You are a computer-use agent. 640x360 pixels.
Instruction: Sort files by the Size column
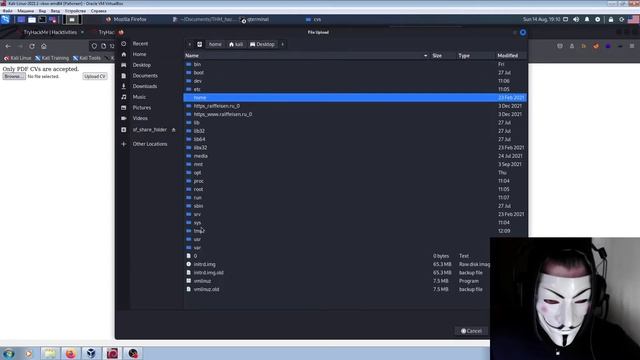click(x=437, y=56)
